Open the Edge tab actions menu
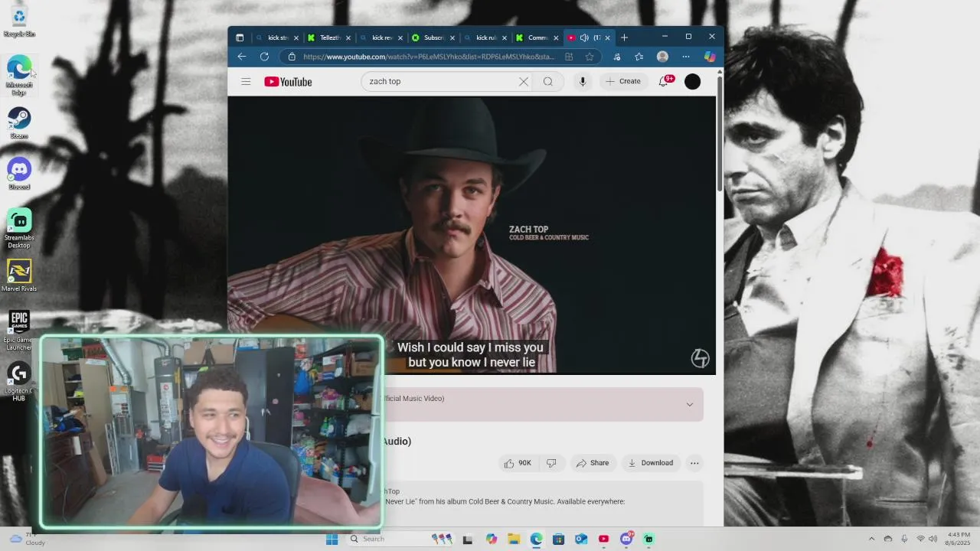This screenshot has width=980, height=551. pos(240,37)
